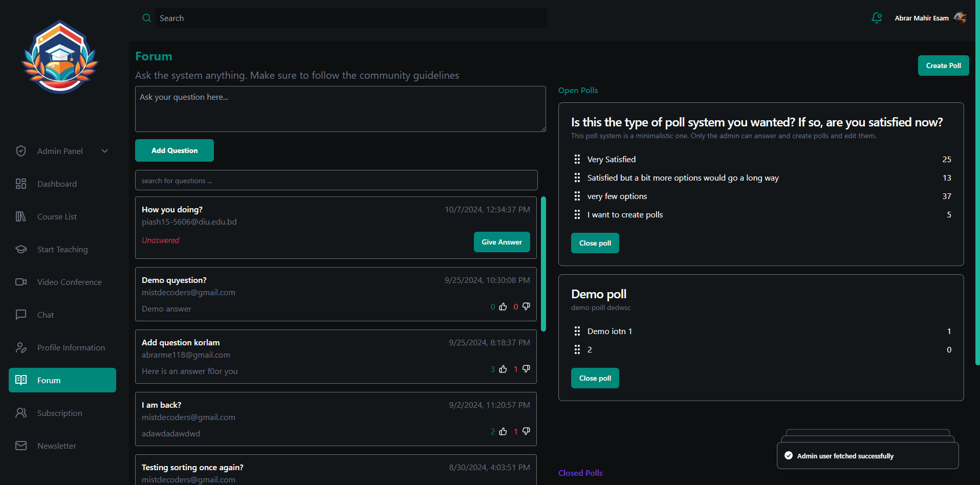Upvote the 'Demo quyestion?' answer
Screen dimensions: 980x485
click(503, 307)
